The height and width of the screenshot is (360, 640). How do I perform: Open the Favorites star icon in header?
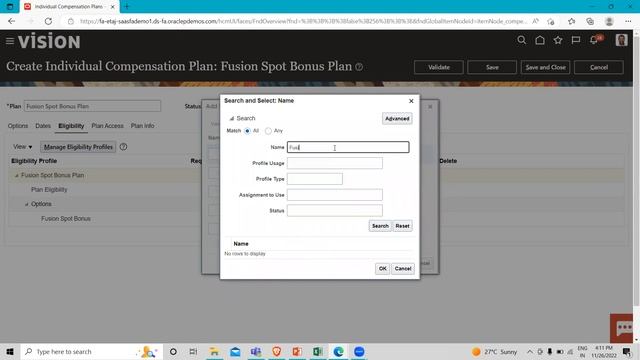pyautogui.click(x=558, y=40)
